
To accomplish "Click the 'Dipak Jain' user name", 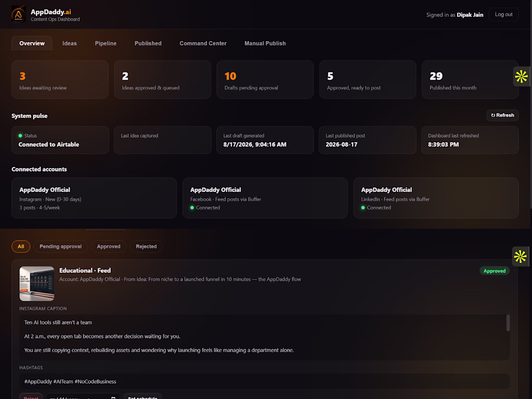I will (470, 15).
